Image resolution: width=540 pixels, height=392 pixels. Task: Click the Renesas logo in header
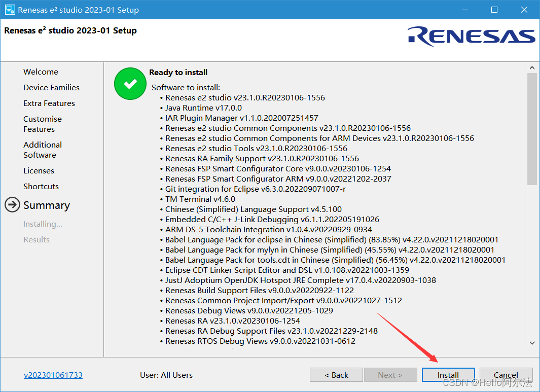472,36
